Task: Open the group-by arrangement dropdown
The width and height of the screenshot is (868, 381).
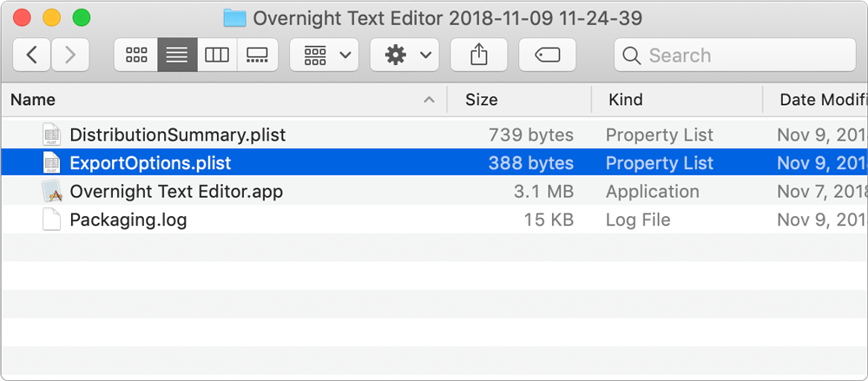Action: (x=325, y=55)
